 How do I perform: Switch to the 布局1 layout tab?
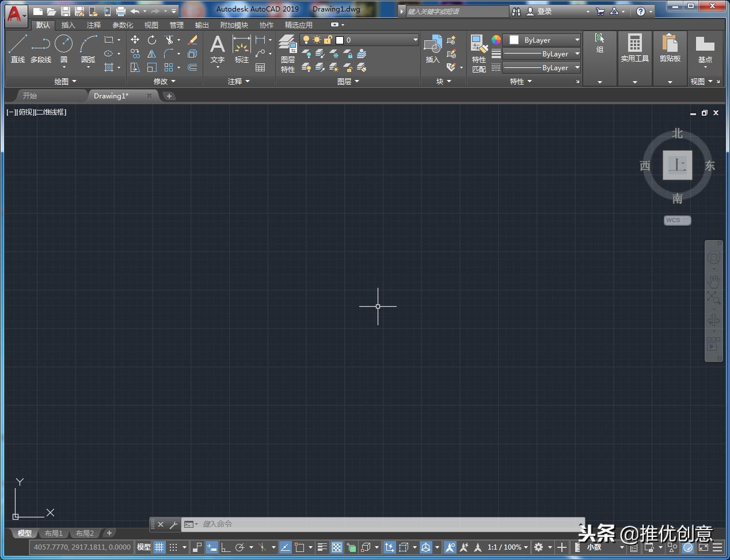(53, 533)
